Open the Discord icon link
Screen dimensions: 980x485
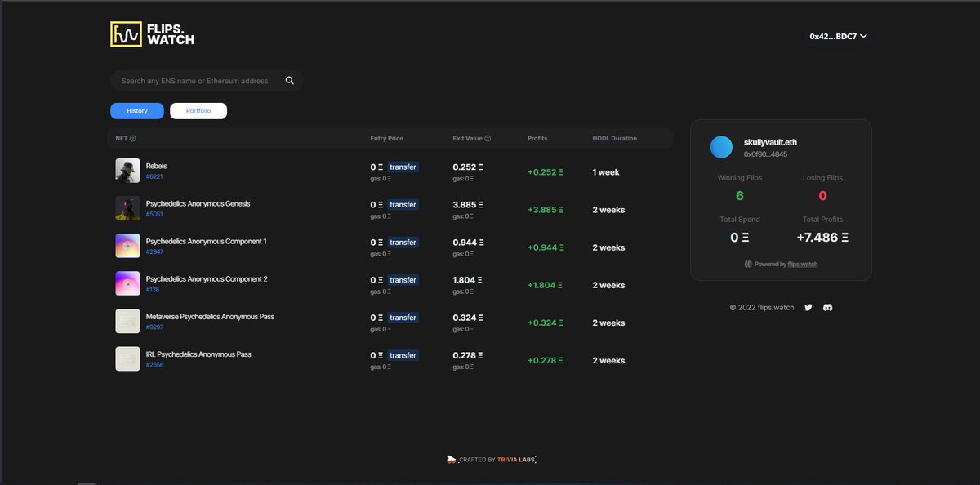tap(828, 308)
